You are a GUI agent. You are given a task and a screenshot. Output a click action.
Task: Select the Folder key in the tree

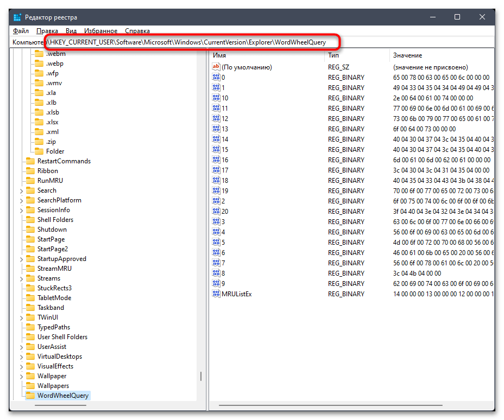point(55,151)
